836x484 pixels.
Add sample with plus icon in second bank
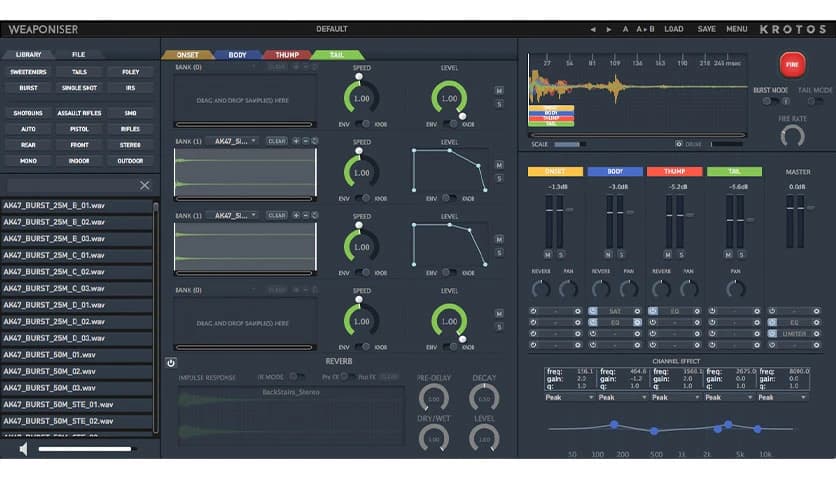point(296,141)
